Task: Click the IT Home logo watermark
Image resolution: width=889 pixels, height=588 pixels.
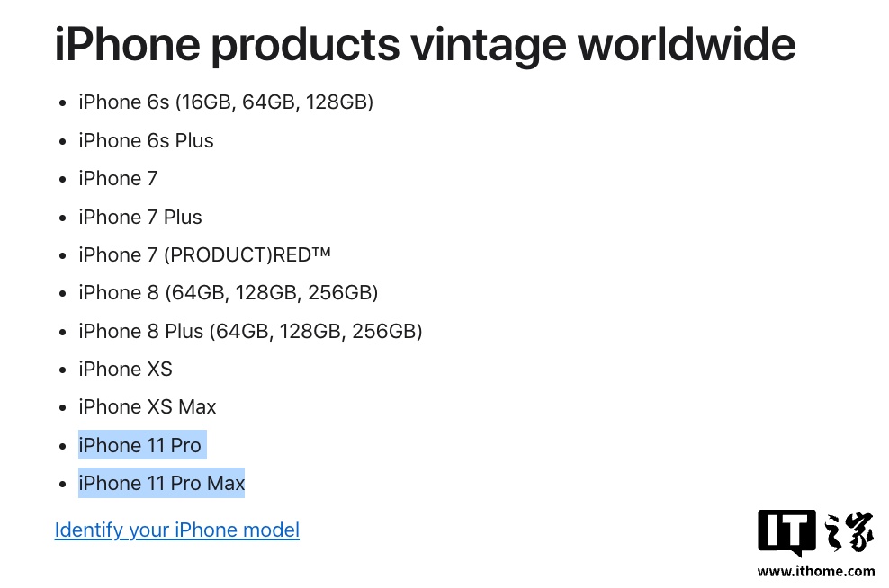Action: click(x=815, y=532)
